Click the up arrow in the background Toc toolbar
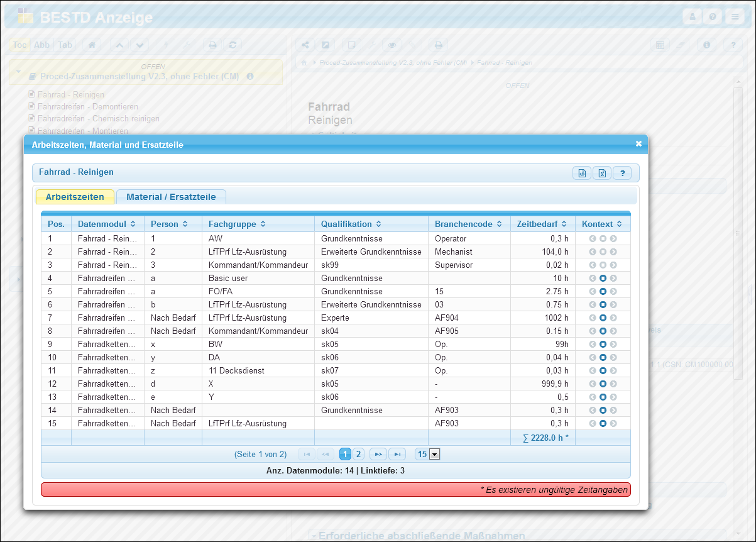This screenshot has height=542, width=756. [120, 45]
